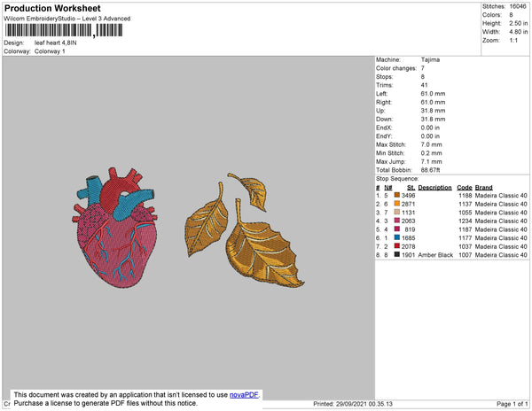
Task: Click the small top leaf in the preview
Action: point(249,190)
